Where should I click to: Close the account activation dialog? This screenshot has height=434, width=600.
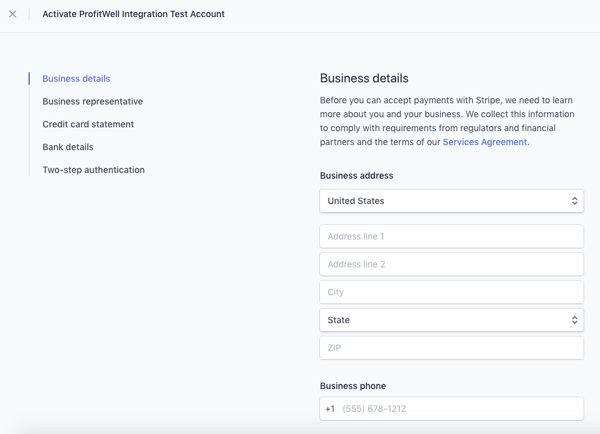[x=13, y=14]
